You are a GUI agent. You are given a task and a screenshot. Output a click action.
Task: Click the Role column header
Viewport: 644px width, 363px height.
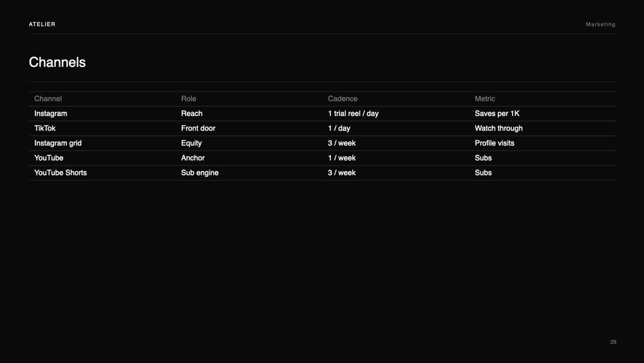click(x=189, y=99)
